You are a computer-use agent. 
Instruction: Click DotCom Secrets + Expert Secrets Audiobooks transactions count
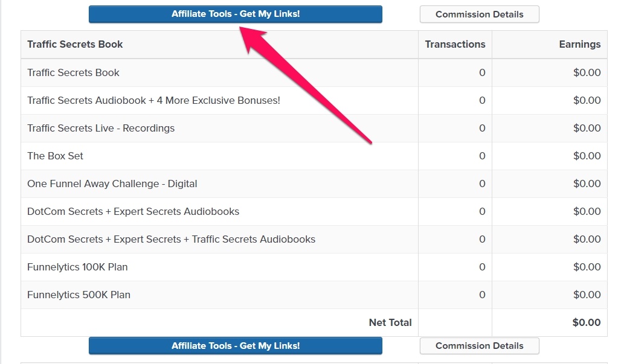pos(482,211)
